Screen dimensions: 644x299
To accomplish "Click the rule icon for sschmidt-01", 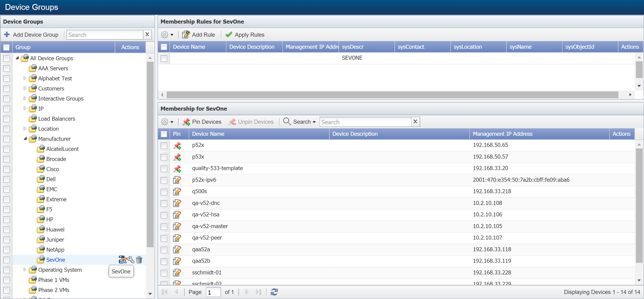I will tap(177, 272).
